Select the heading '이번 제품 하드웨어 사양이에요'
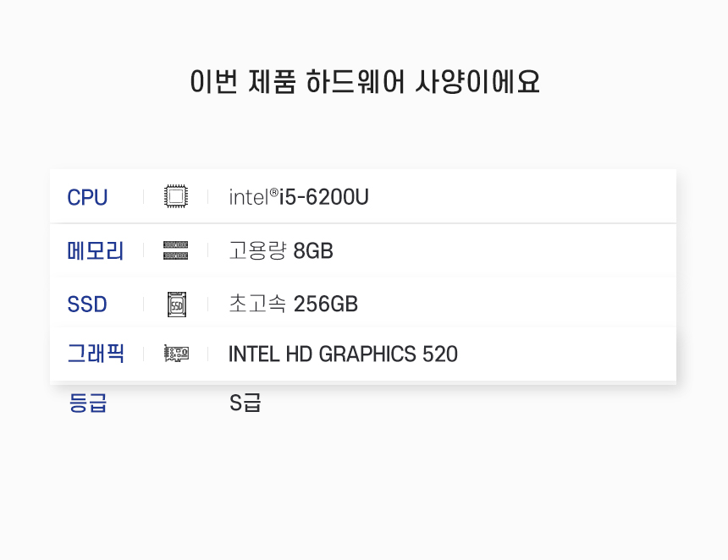728x560 pixels. 365,82
